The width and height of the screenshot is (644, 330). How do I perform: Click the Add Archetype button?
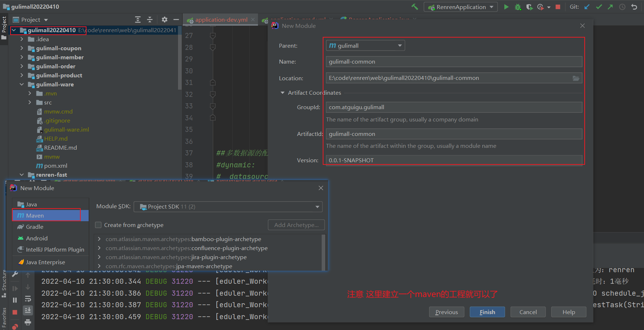(296, 225)
